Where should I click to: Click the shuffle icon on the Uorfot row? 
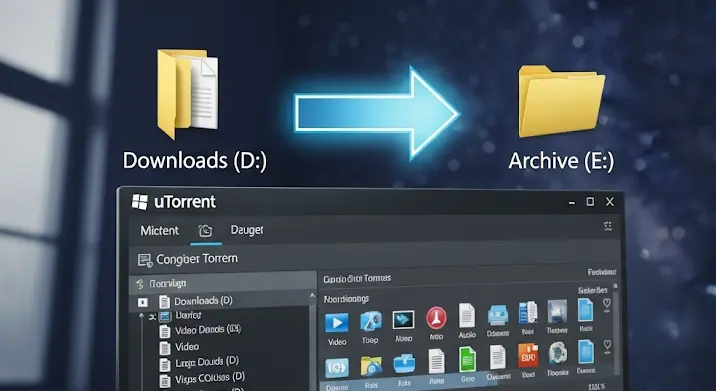pyautogui.click(x=152, y=316)
